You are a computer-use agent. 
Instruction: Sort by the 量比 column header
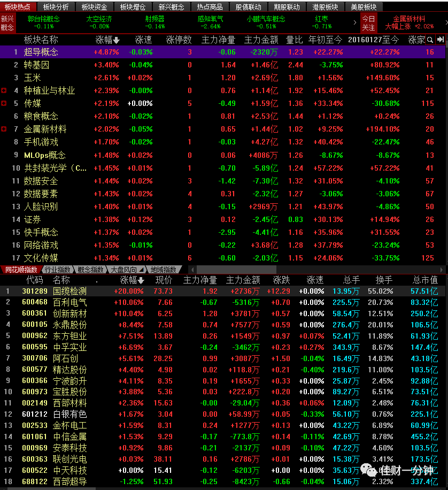coord(294,40)
